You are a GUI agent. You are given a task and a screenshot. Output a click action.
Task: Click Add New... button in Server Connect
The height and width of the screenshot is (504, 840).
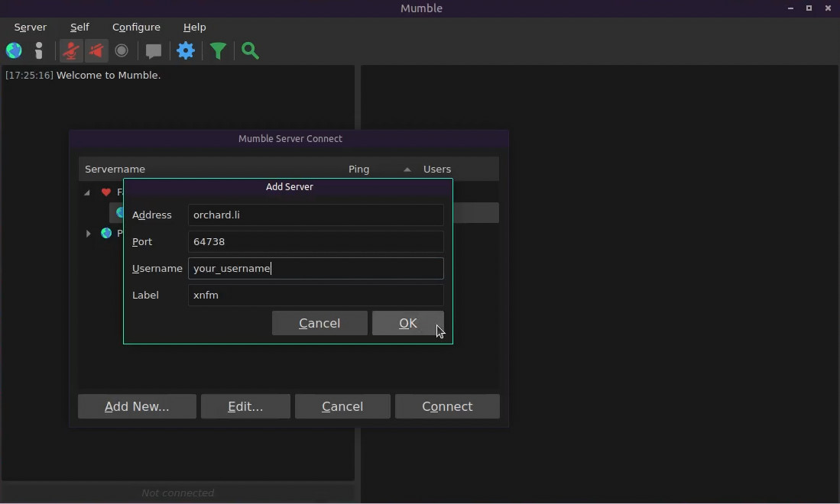[137, 406]
